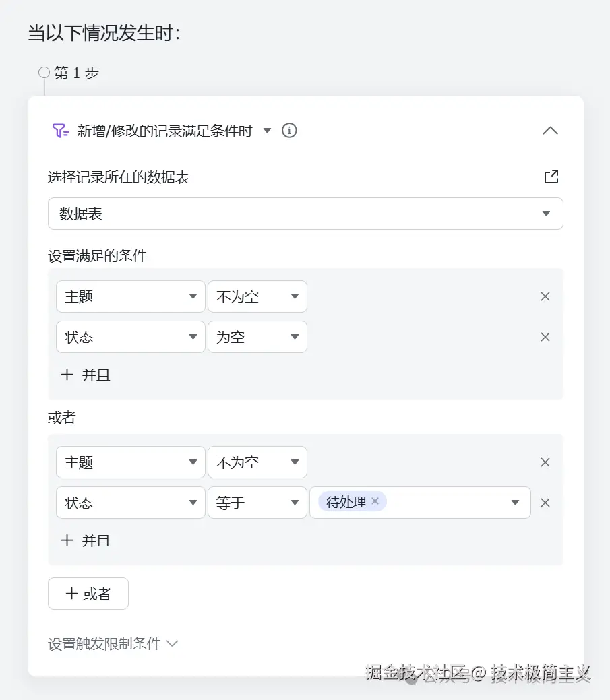Open the 待处理 value selector dropdown
The image size is (610, 700).
[516, 503]
